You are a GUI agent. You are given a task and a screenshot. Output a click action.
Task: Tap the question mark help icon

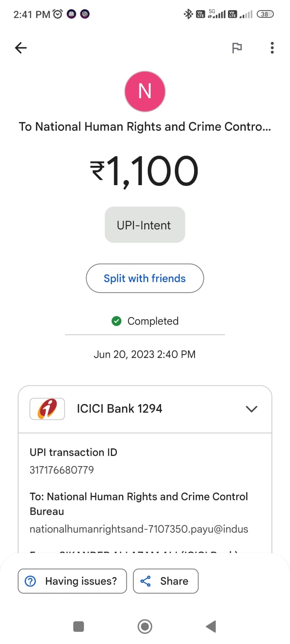pyautogui.click(x=31, y=581)
